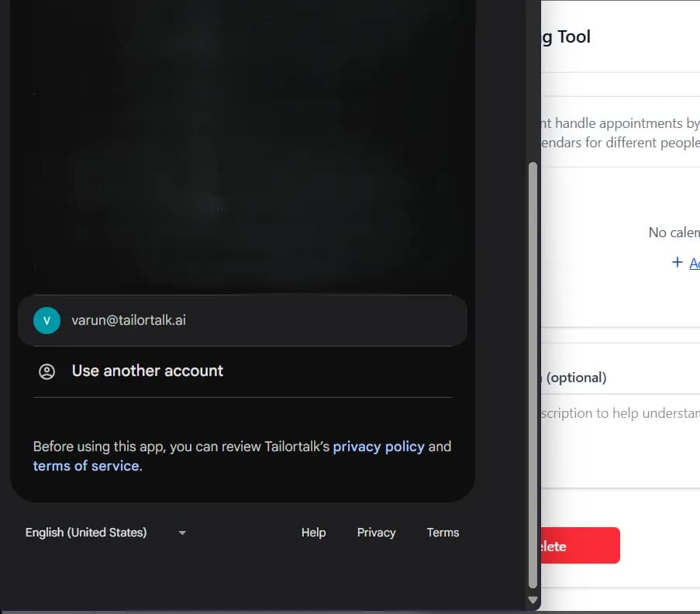
Task: Choose Use another account
Action: 147,371
